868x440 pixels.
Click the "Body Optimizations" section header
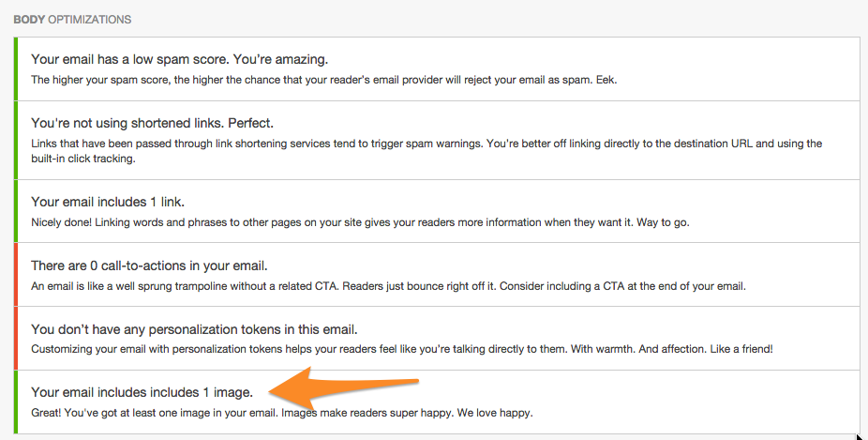point(72,19)
